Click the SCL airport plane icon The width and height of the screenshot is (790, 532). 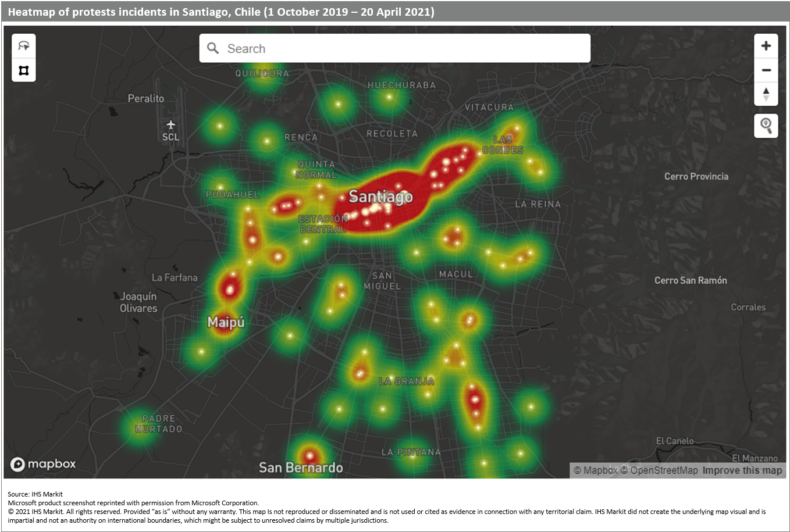[x=170, y=125]
